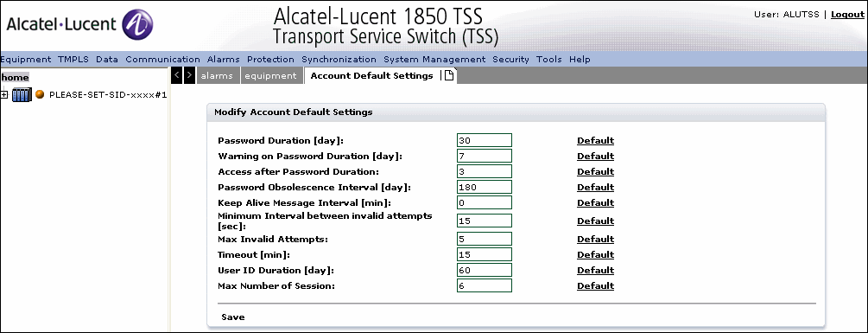Open the TMPLS menu
The width and height of the screenshot is (868, 333).
[x=73, y=60]
